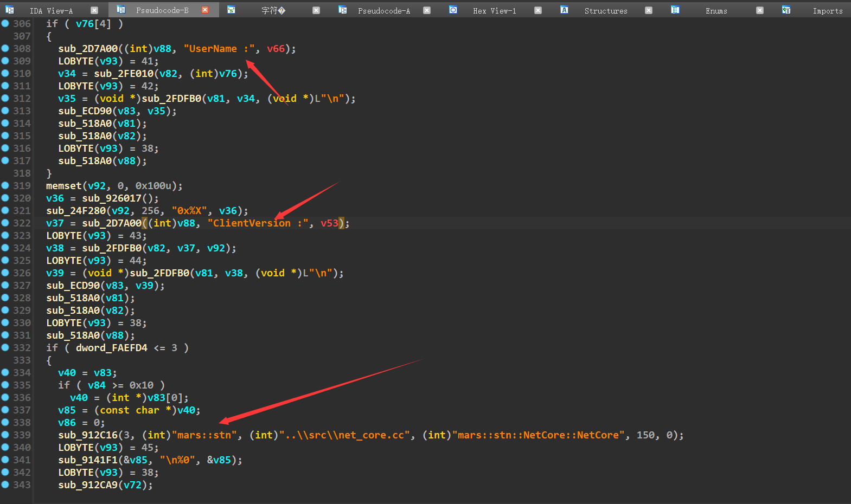Click sub_912C16 function call
The width and height of the screenshot is (851, 504).
[x=88, y=435]
